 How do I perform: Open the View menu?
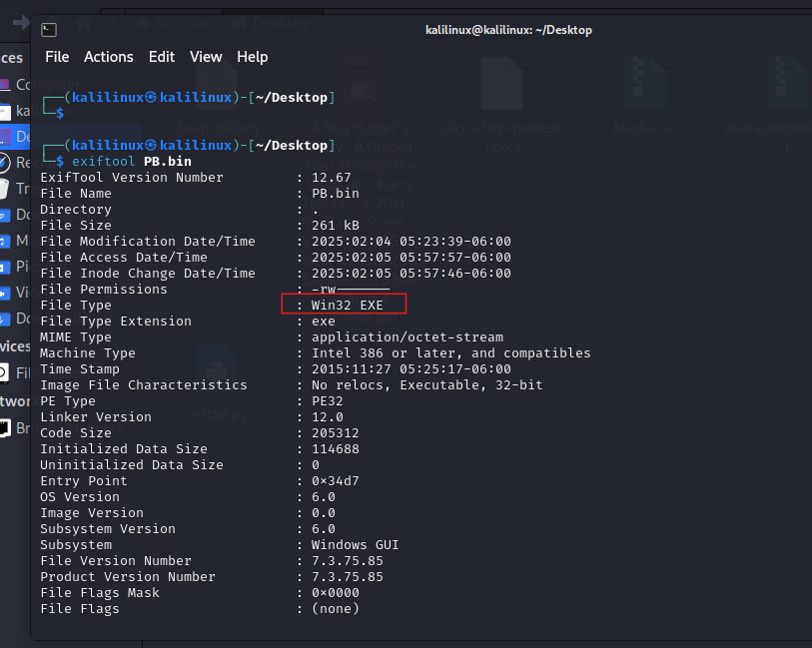(206, 57)
